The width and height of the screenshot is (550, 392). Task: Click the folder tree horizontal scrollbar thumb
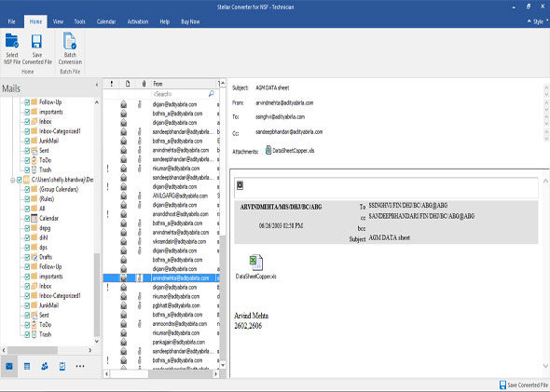pos(33,350)
